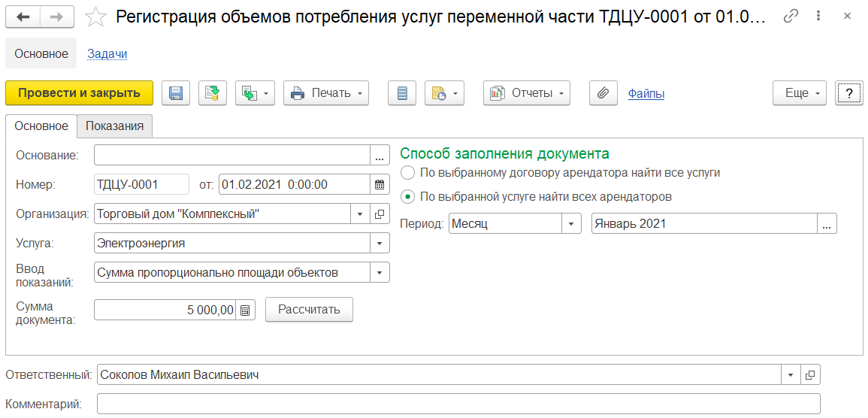This screenshot has height=418, width=868.
Task: Open the Файлы link
Action: pyautogui.click(x=646, y=93)
